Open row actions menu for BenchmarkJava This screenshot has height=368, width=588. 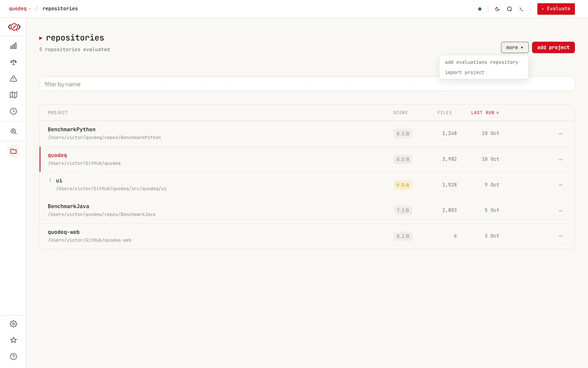click(561, 211)
